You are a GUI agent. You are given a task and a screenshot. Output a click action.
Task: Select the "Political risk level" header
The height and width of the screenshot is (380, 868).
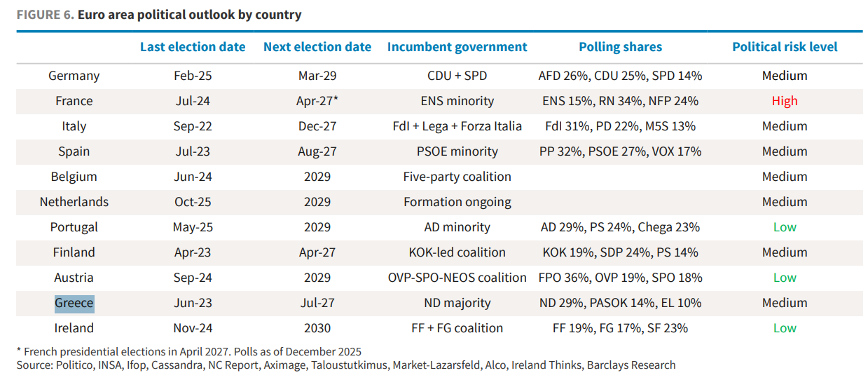[x=785, y=47]
